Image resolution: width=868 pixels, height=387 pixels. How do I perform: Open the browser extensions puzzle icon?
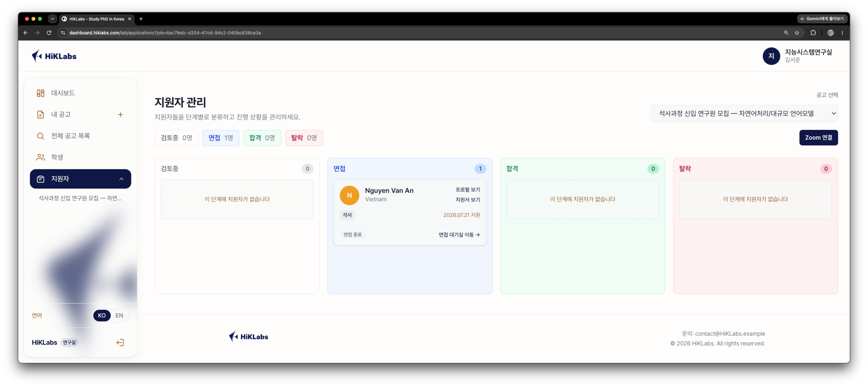(x=813, y=33)
